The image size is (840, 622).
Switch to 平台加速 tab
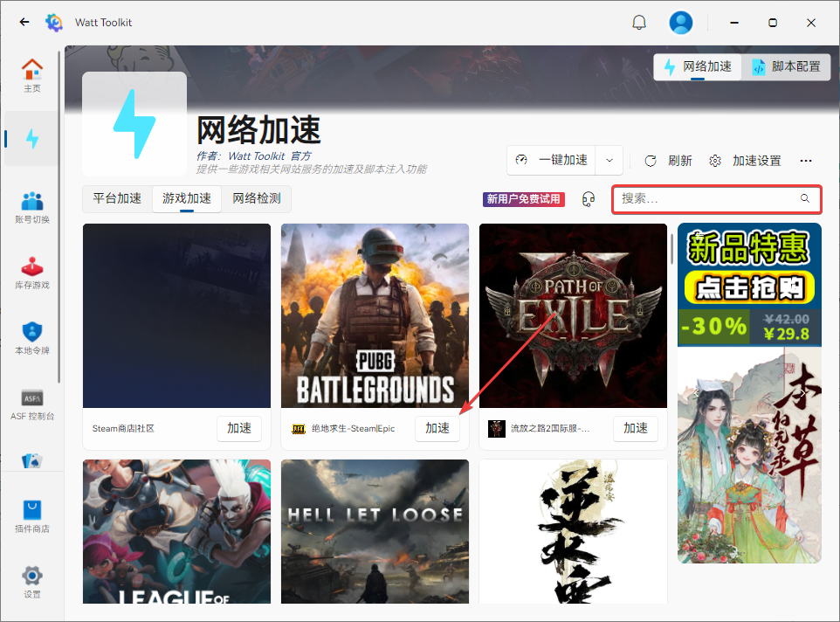point(117,199)
